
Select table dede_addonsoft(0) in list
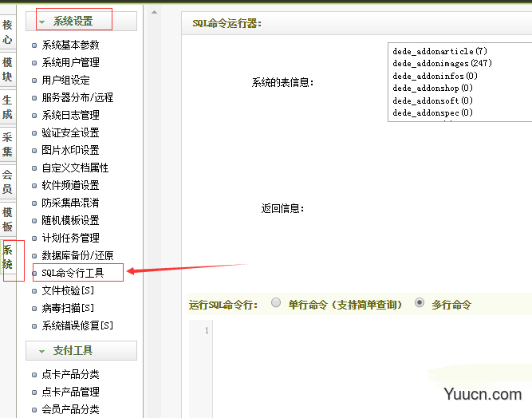432,101
